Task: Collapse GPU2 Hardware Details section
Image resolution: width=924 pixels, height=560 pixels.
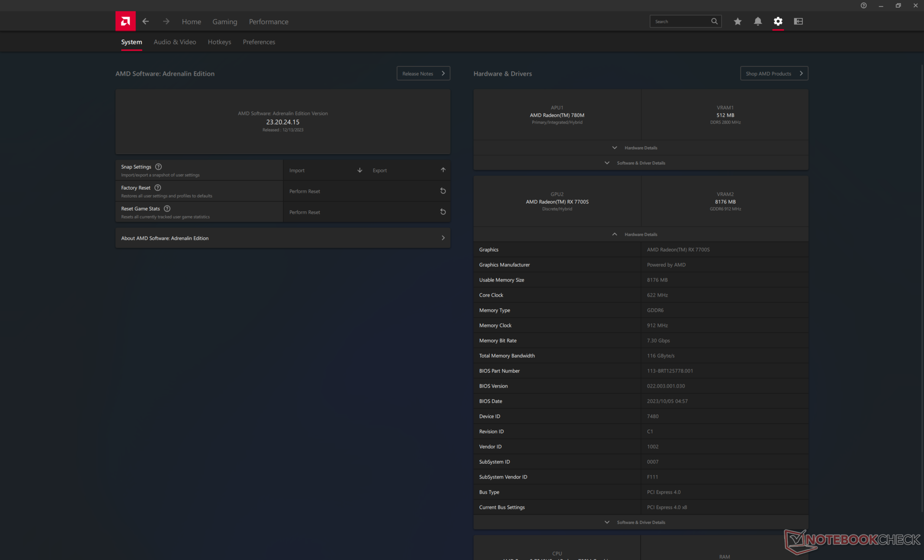Action: tap(640, 234)
